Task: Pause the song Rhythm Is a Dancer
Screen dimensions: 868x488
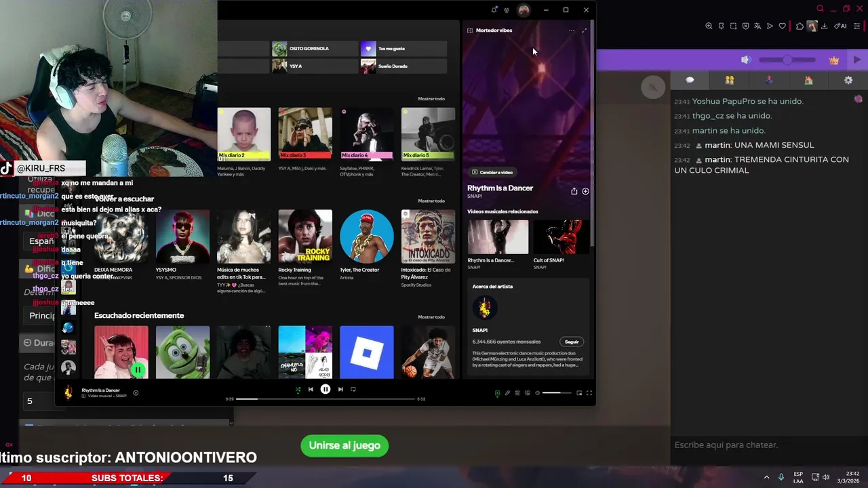Action: [x=325, y=390]
